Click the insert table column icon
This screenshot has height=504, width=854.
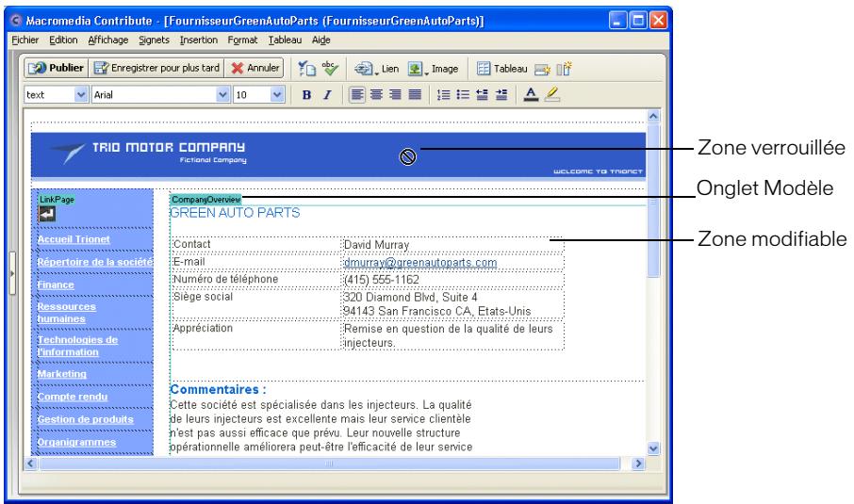565,69
